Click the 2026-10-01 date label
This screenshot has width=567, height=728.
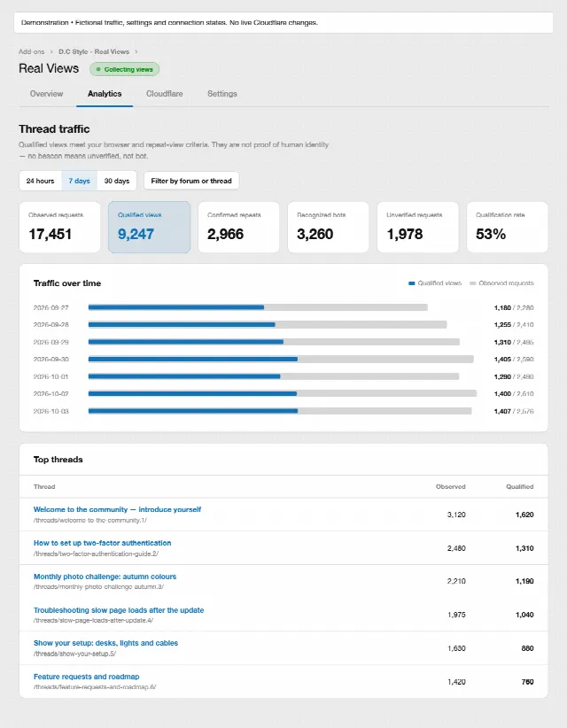[x=51, y=376]
